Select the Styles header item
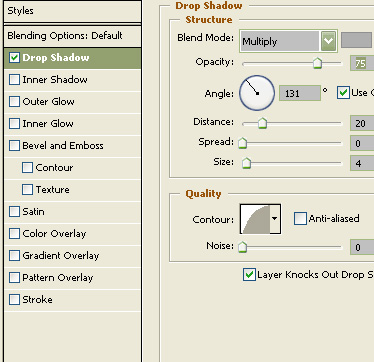 pyautogui.click(x=73, y=11)
